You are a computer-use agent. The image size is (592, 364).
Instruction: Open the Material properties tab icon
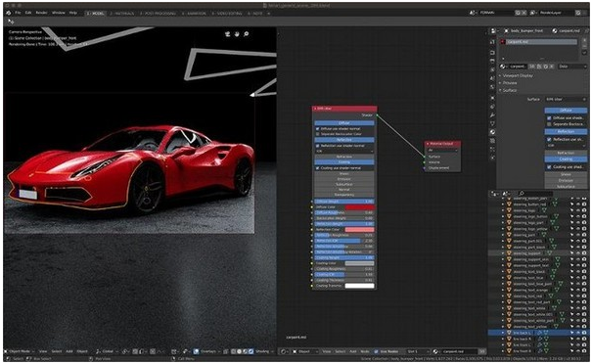(x=492, y=132)
